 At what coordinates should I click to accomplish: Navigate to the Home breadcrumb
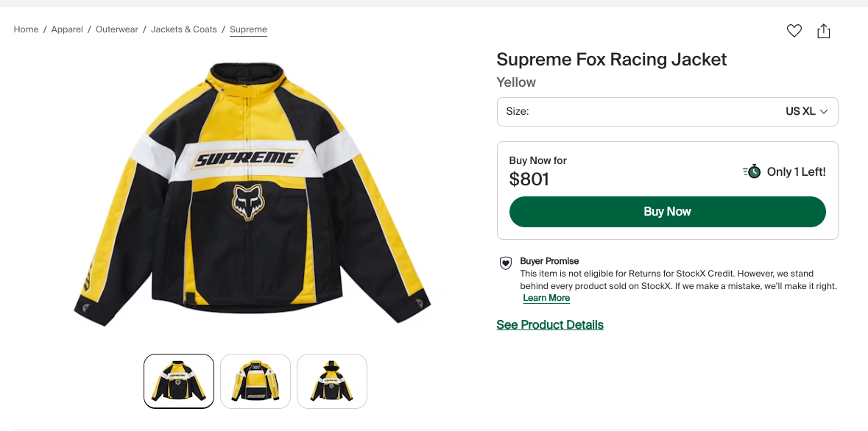coord(26,29)
